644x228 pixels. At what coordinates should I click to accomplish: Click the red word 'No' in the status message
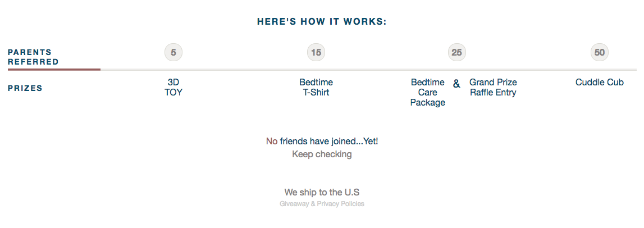point(272,142)
